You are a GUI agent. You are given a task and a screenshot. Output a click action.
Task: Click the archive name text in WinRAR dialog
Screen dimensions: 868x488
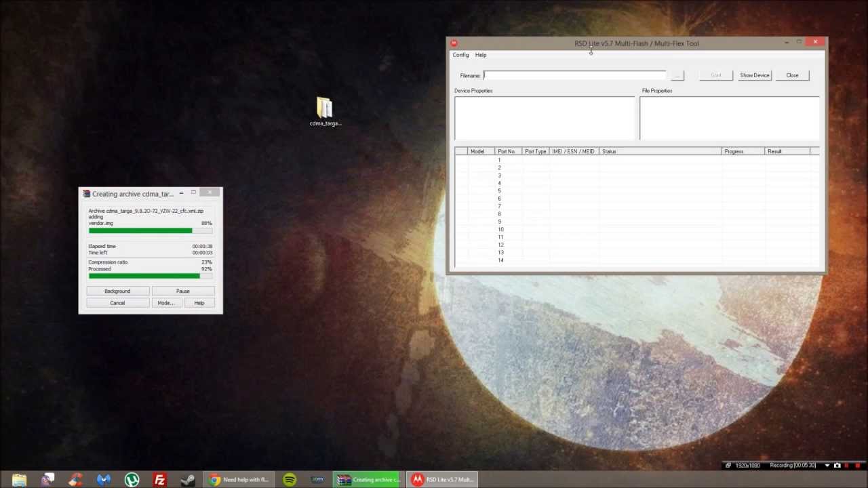click(146, 211)
